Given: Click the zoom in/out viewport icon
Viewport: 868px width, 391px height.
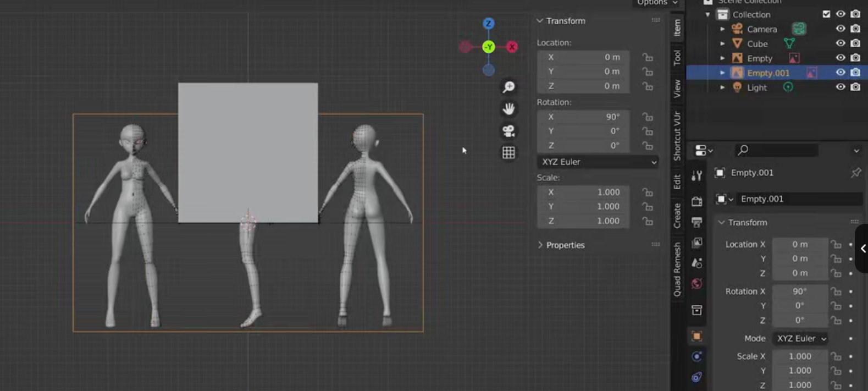Looking at the screenshot, I should tap(508, 87).
